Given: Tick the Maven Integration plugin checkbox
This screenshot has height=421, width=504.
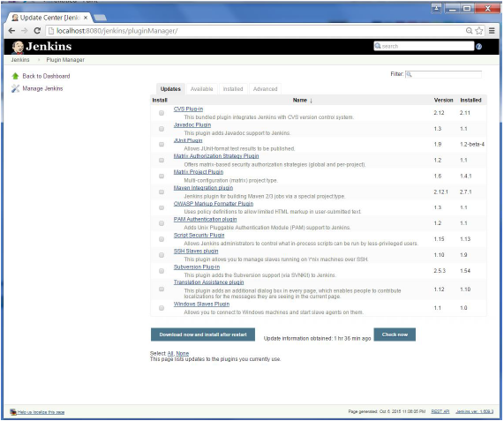Looking at the screenshot, I should point(162,192).
